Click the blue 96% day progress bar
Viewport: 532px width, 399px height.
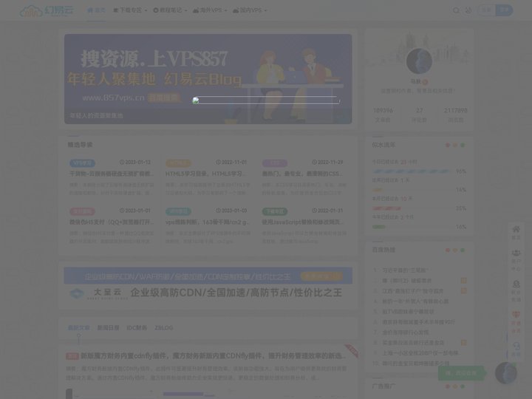tap(412, 171)
